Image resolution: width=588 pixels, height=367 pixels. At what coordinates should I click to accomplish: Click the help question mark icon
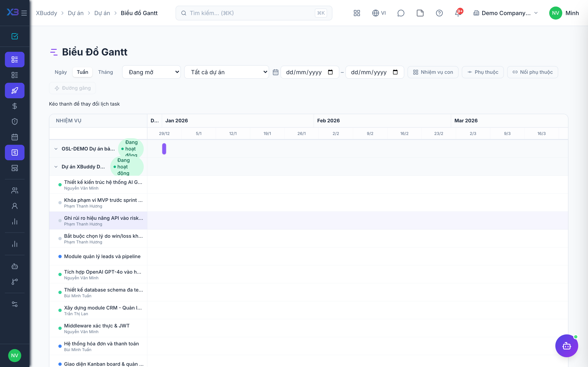coord(439,13)
